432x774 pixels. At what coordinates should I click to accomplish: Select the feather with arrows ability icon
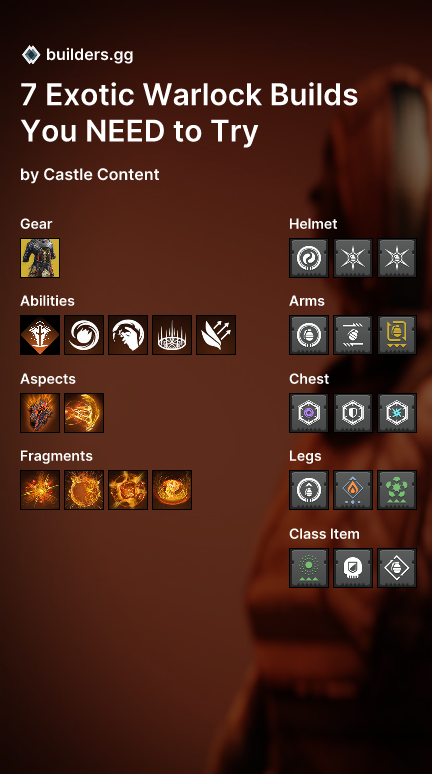(x=216, y=335)
